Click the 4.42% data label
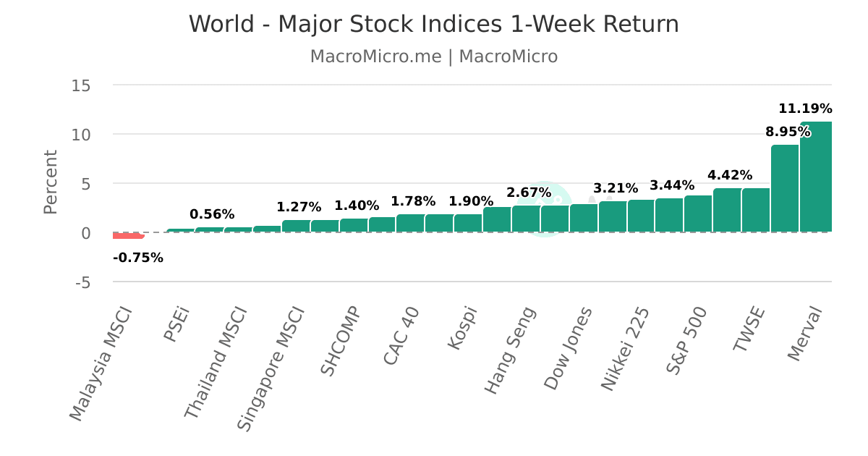Viewport: 868px width, 456px height. (x=730, y=175)
